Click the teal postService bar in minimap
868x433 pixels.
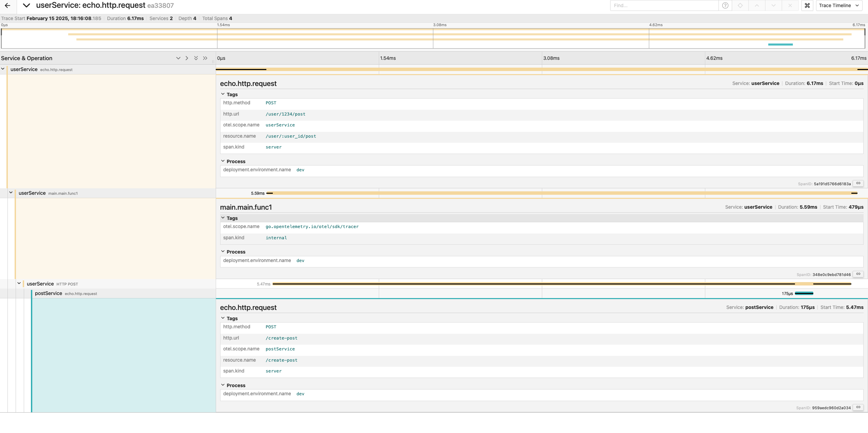tap(780, 45)
